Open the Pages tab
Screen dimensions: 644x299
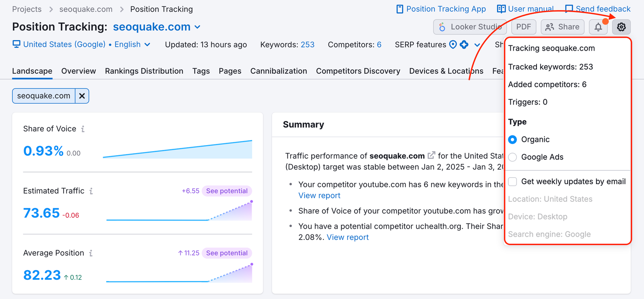[230, 71]
